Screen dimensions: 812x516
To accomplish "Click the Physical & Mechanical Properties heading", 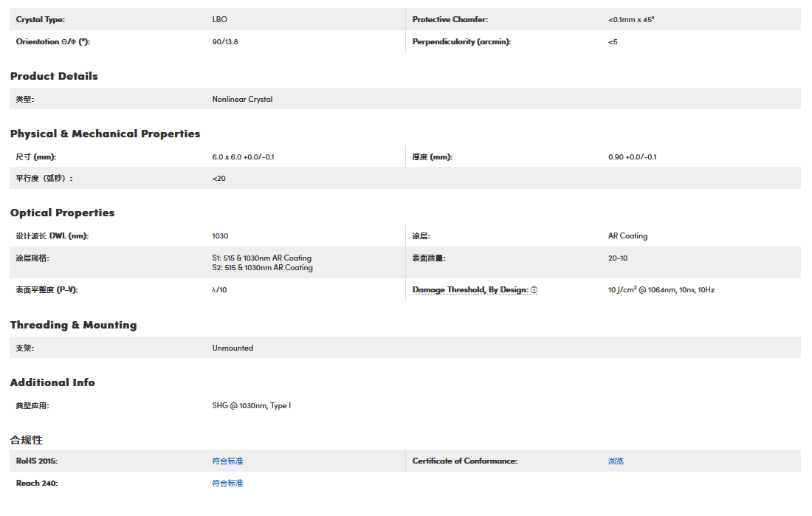I will click(105, 134).
